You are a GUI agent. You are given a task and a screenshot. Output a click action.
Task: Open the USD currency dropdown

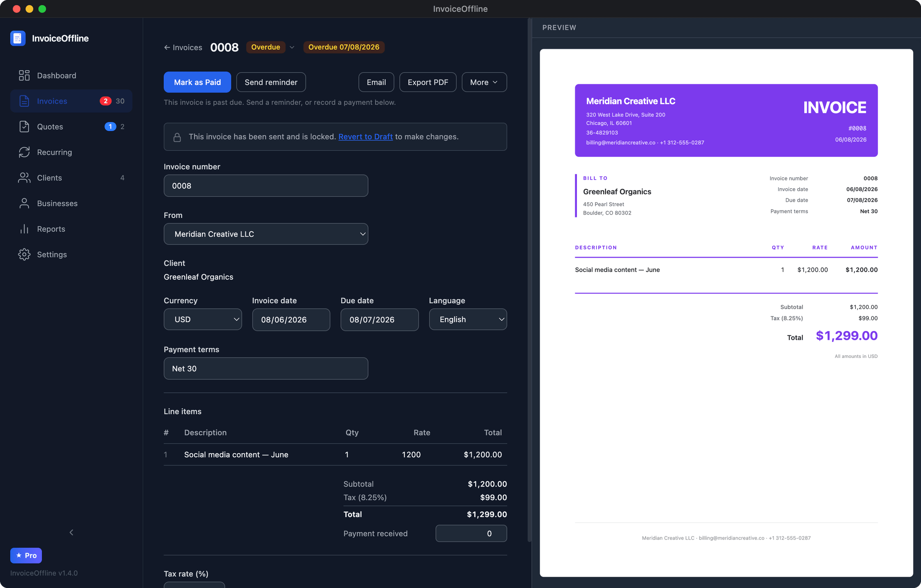point(203,319)
